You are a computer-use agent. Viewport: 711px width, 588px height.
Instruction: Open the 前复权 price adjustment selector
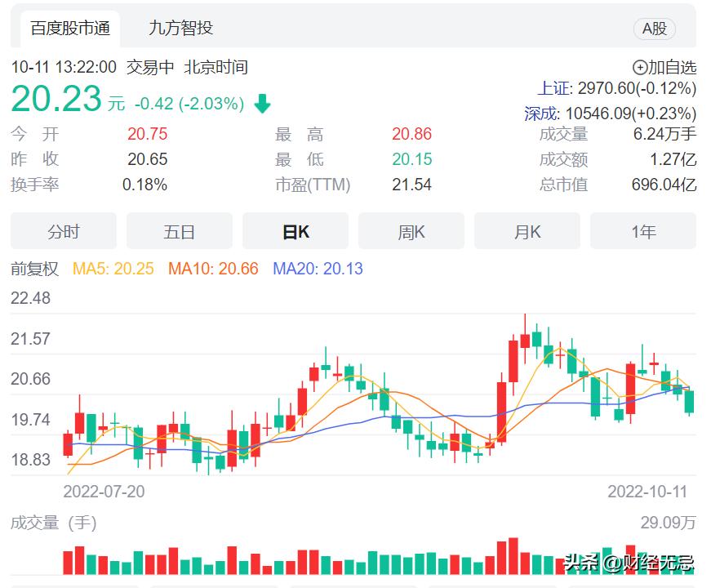pyautogui.click(x=33, y=268)
